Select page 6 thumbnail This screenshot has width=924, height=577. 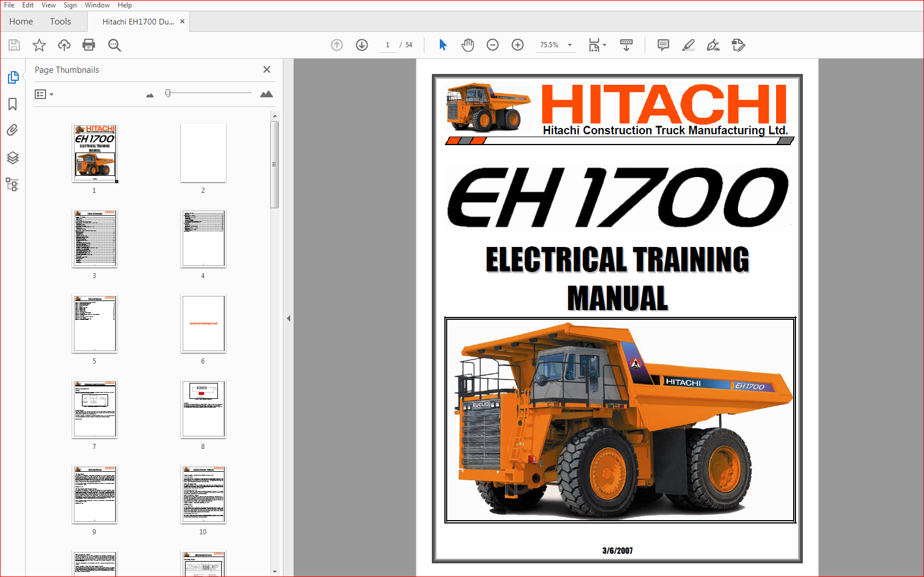point(203,324)
